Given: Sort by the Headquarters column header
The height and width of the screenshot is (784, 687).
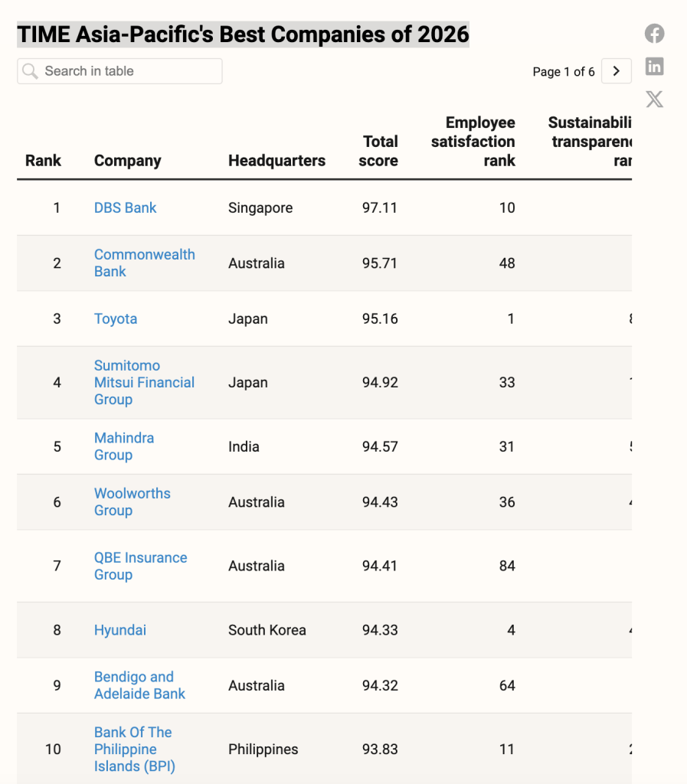Looking at the screenshot, I should (276, 161).
